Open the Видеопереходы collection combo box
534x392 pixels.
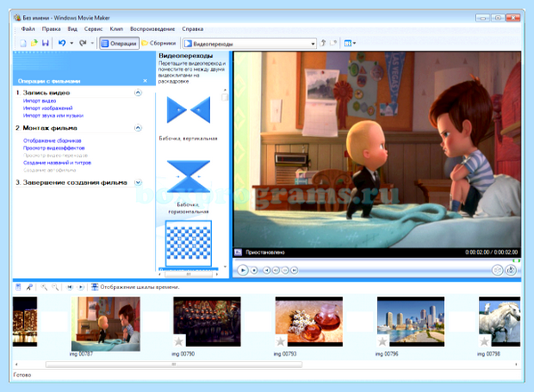249,44
